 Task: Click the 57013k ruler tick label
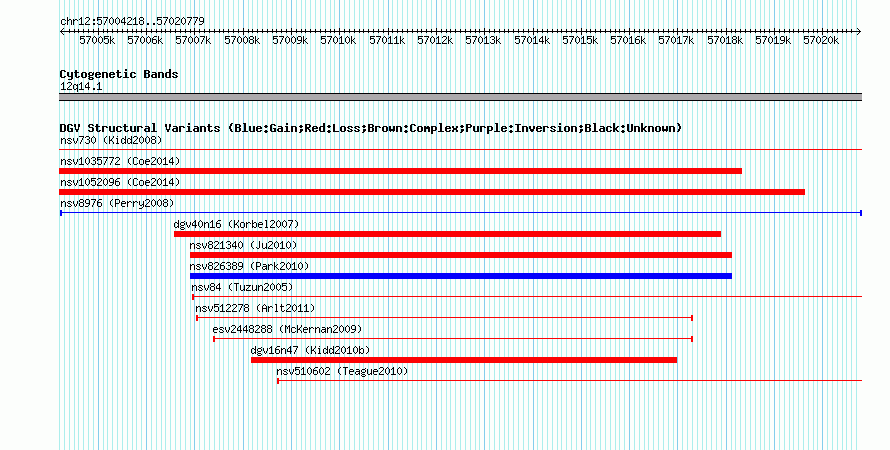coord(484,40)
